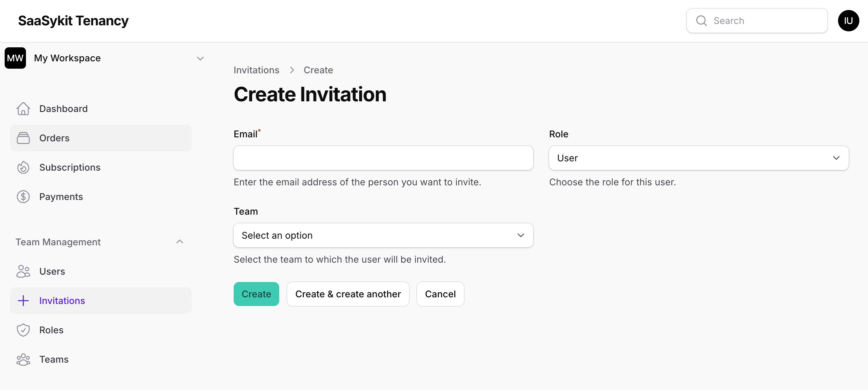Collapse the Team Management section
Image resolution: width=868 pixels, height=390 pixels.
180,242
